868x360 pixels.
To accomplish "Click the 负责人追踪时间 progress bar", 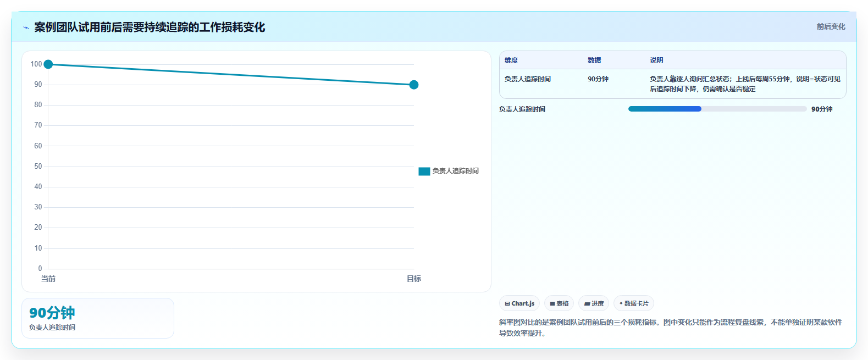I will [x=717, y=109].
